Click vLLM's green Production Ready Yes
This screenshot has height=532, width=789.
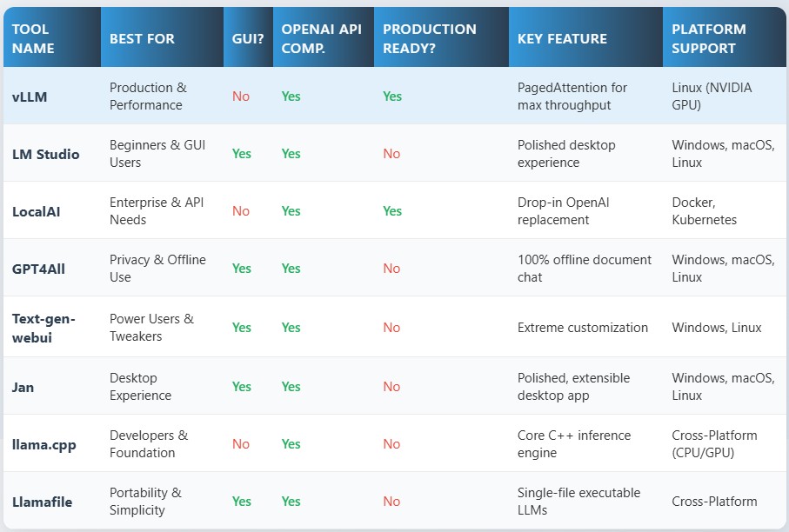click(x=392, y=96)
